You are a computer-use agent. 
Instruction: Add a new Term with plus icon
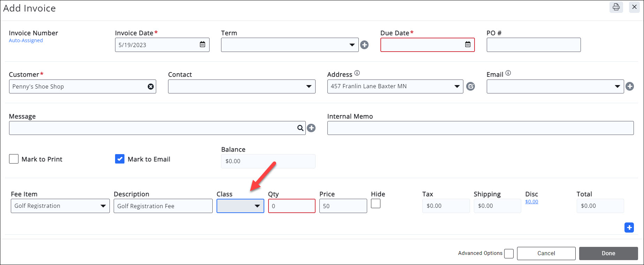pyautogui.click(x=364, y=45)
